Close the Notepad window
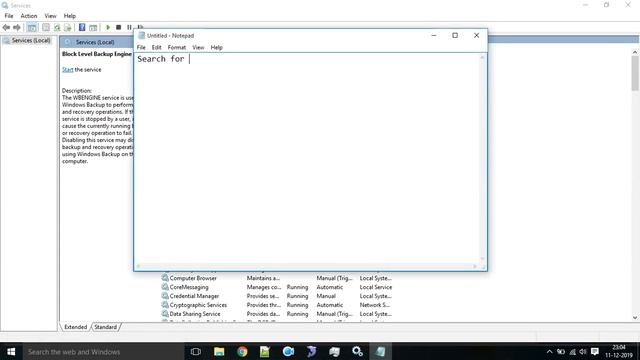Viewport: 640px width, 360px height. [476, 36]
